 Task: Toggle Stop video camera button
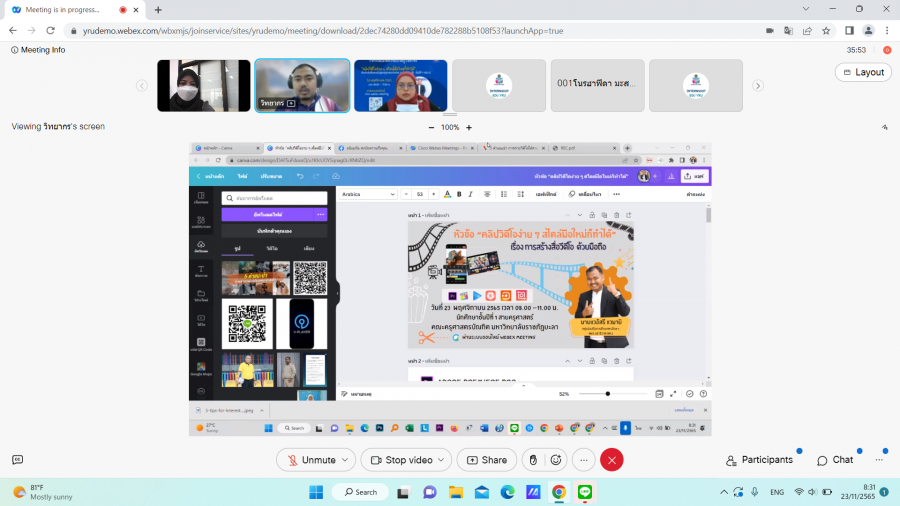coord(400,460)
